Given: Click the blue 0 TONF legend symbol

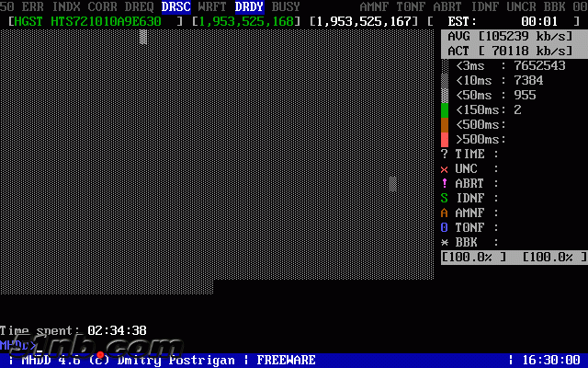Looking at the screenshot, I should [x=445, y=227].
